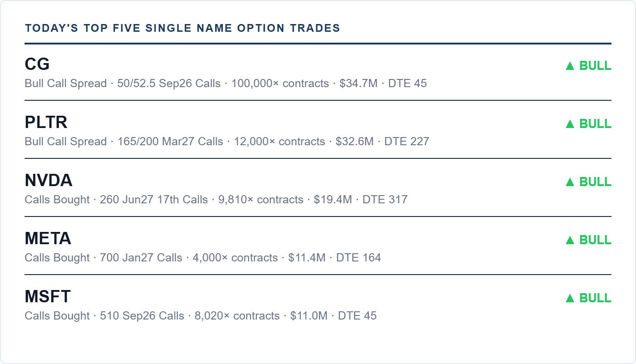The width and height of the screenshot is (636, 364).
Task: Click the green triangle icon beside PLTR BULL
Action: 570,124
